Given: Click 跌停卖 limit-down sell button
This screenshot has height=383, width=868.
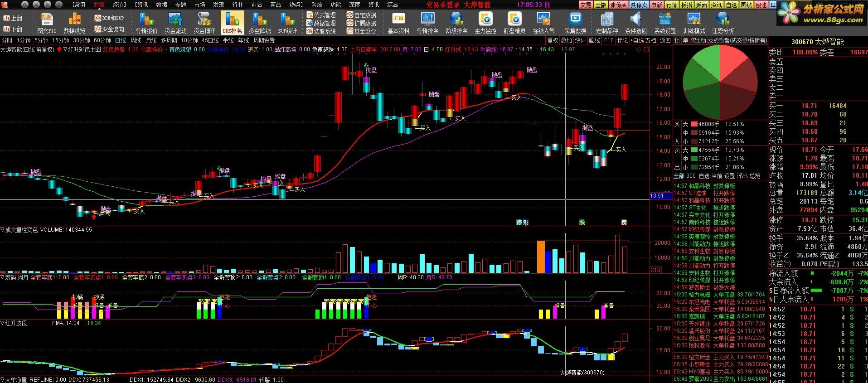Looking at the screenshot, I should [639, 5].
